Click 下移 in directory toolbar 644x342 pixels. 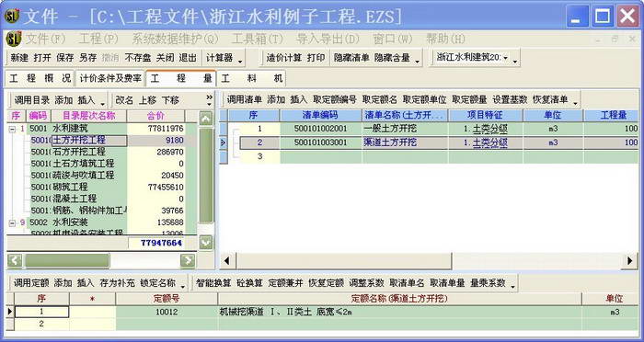[x=169, y=100]
